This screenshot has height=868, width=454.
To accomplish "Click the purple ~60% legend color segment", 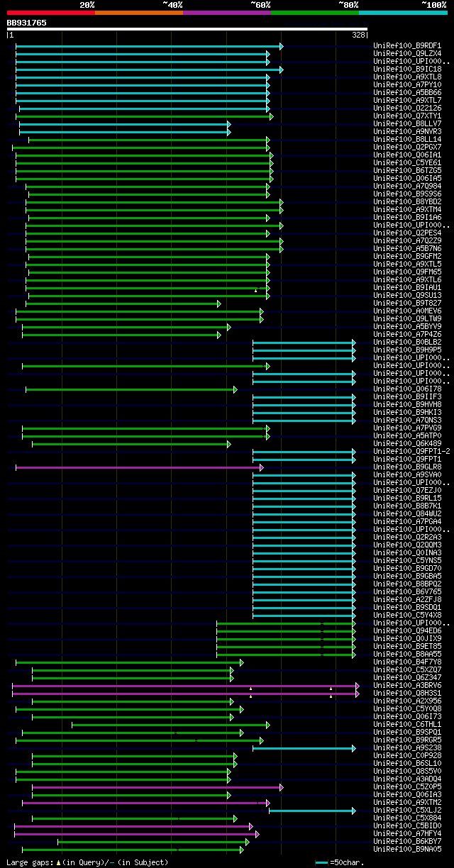I will tap(226, 13).
